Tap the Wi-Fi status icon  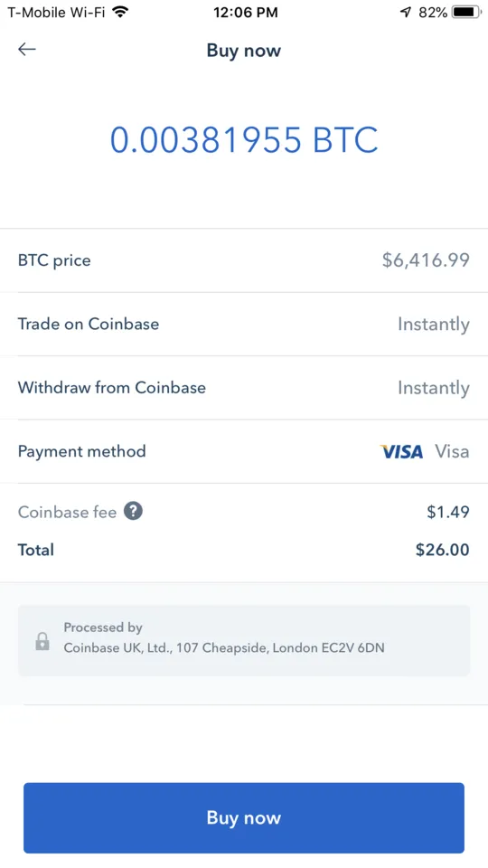click(120, 12)
